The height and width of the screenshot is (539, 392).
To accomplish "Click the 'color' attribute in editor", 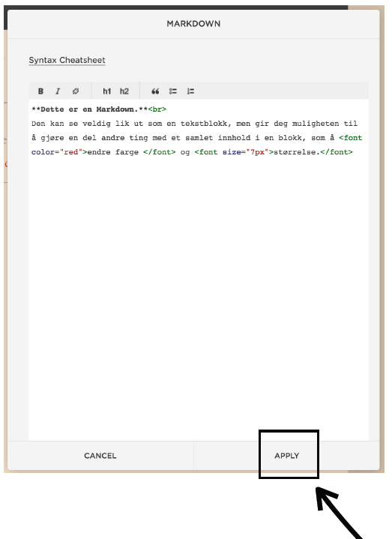I will (43, 152).
